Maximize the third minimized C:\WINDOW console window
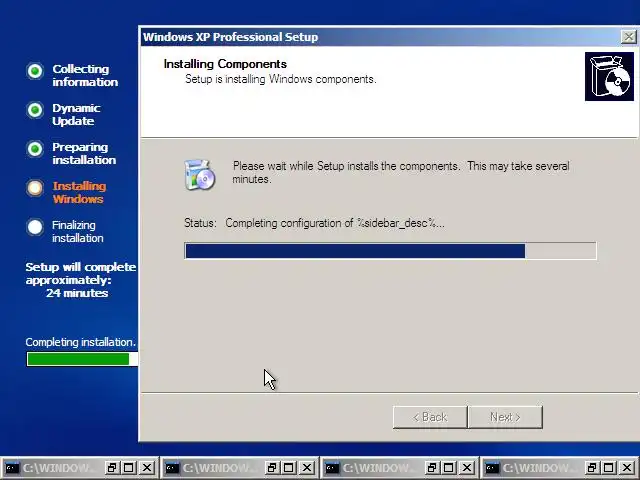Image resolution: width=640 pixels, height=480 pixels. (449, 468)
